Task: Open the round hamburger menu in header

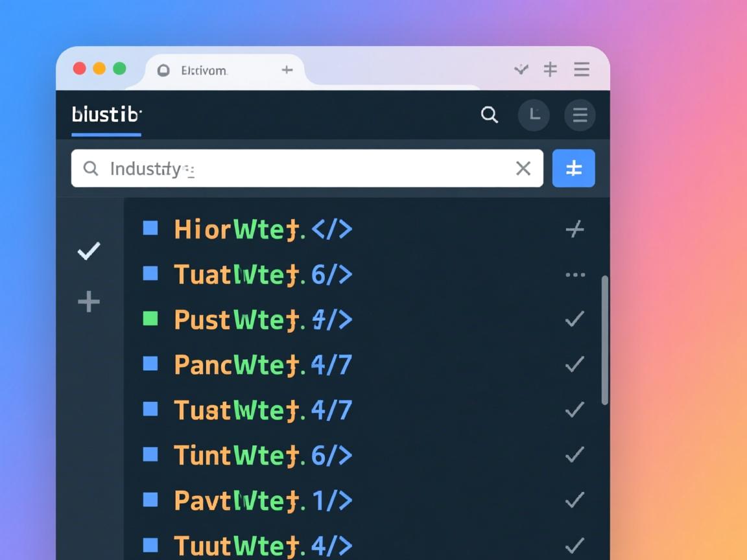Action: pos(580,115)
